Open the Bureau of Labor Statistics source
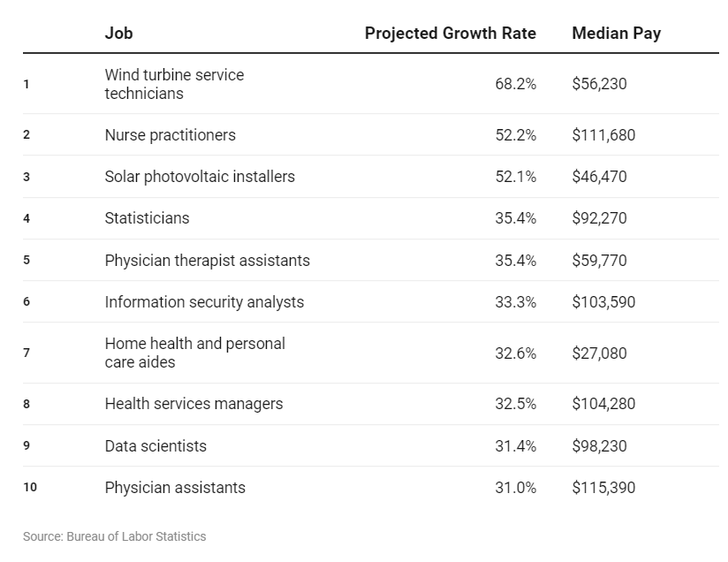This screenshot has height=562, width=728. (x=114, y=536)
